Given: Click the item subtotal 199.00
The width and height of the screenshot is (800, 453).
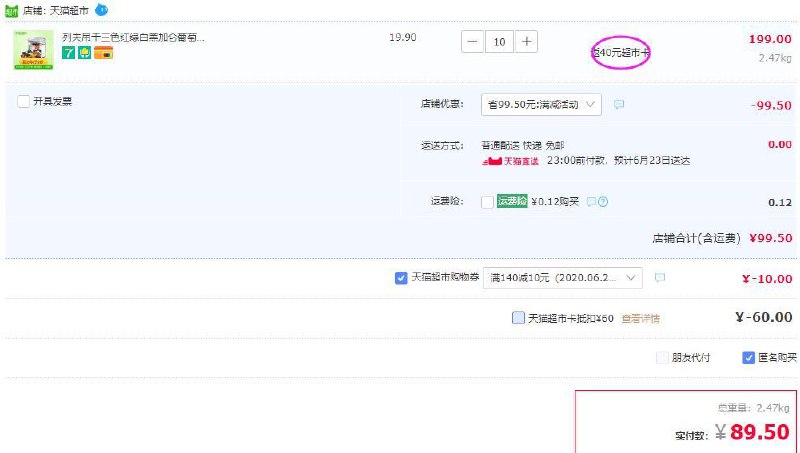Looking at the screenshot, I should point(770,39).
